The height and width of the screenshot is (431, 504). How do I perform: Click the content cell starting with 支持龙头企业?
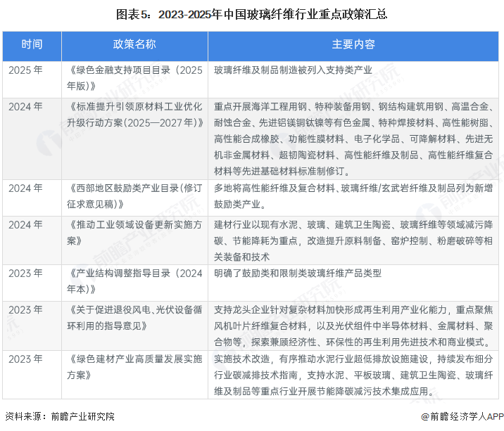[x=353, y=326]
